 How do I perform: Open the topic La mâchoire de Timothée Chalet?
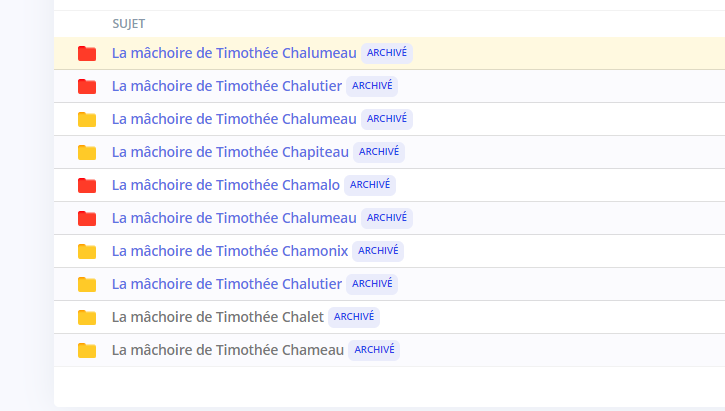coord(218,317)
